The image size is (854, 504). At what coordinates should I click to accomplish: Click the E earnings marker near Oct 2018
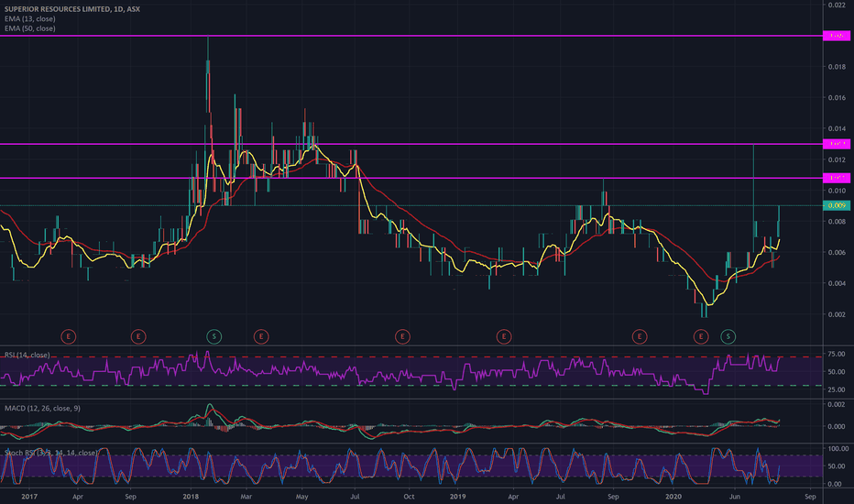pyautogui.click(x=402, y=336)
